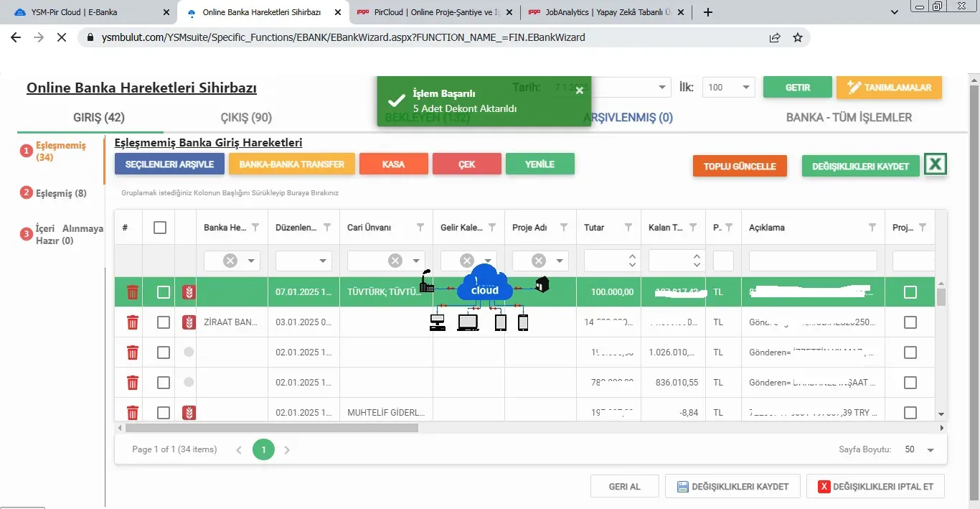Viewport: 980px width, 509px height.
Task: Expand the Düzenlen... filter dropdown
Action: point(322,261)
